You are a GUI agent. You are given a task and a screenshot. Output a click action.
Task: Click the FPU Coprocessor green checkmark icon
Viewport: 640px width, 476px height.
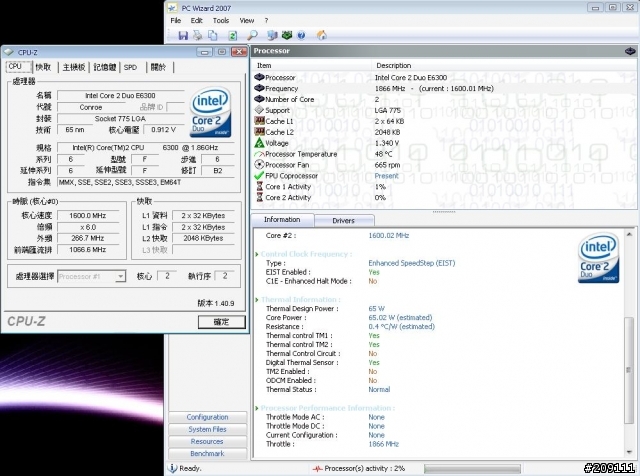259,176
